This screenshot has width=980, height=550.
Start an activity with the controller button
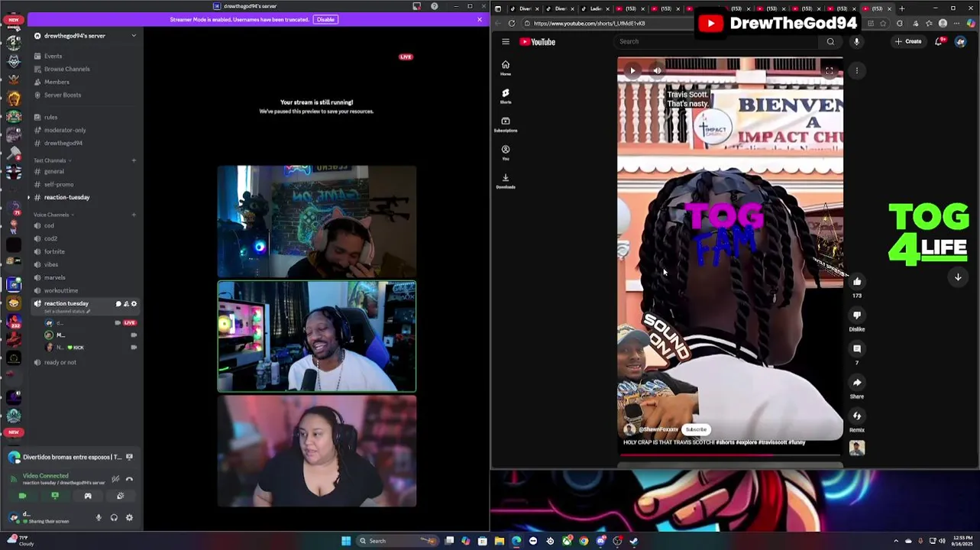(88, 497)
